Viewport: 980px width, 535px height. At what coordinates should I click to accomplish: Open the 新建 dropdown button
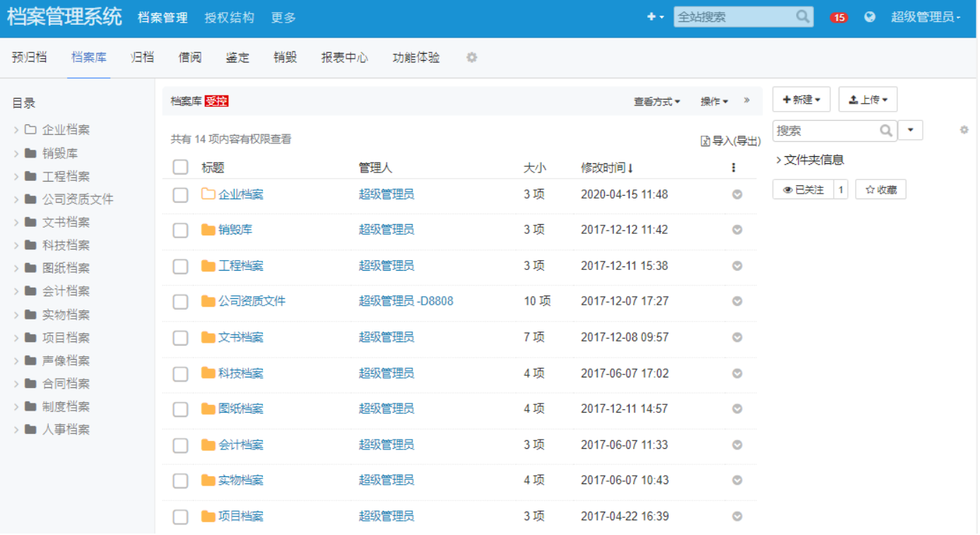tap(801, 100)
